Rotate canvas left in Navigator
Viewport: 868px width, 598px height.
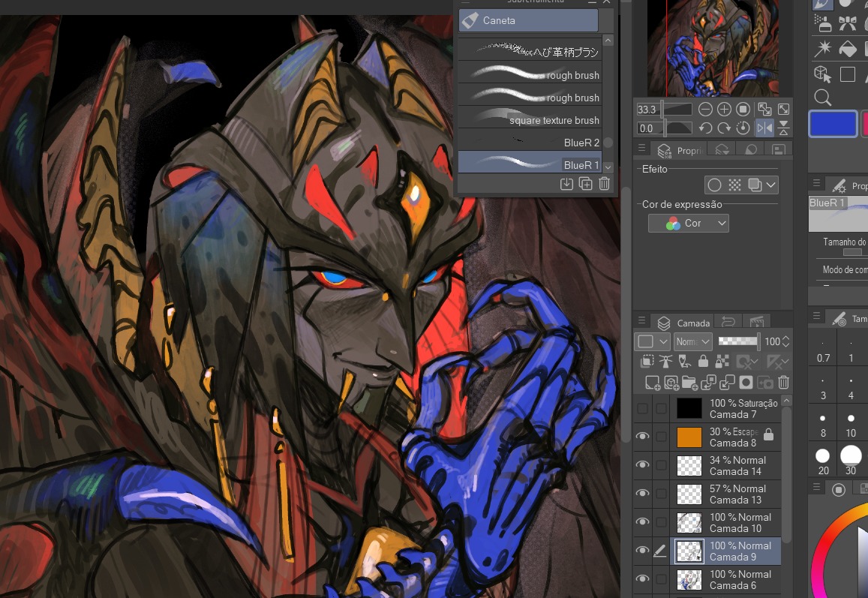pos(704,128)
